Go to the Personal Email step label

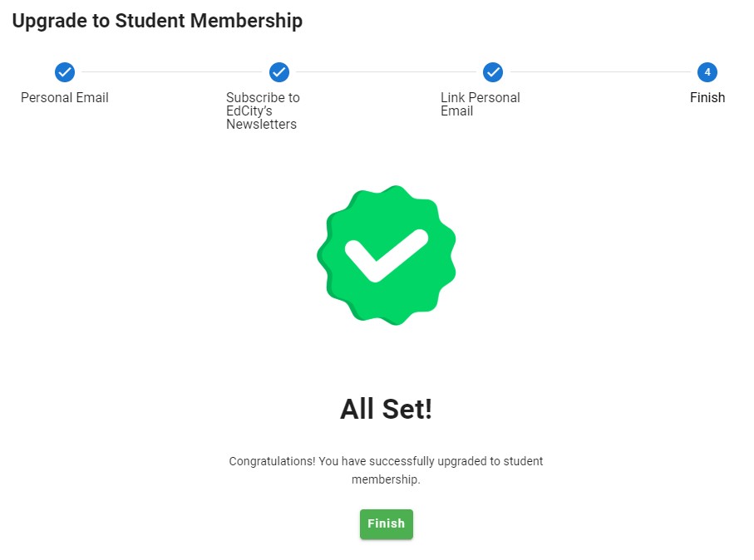[65, 98]
